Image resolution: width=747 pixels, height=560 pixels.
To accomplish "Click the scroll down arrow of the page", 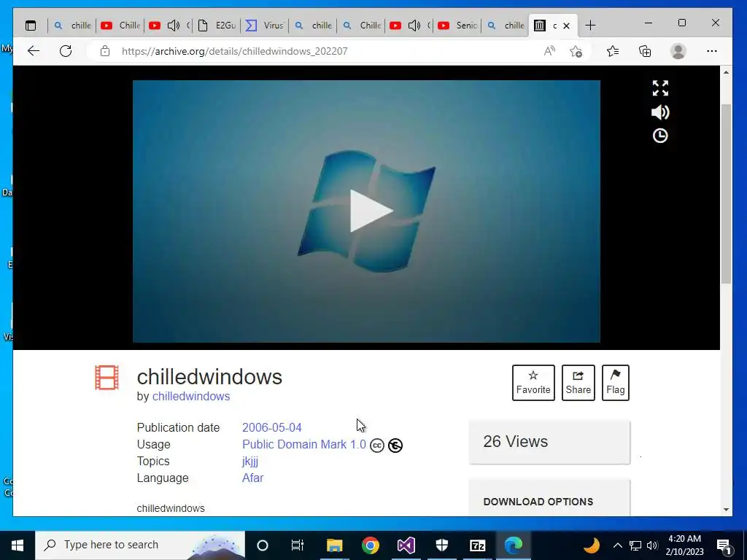I will tap(726, 510).
